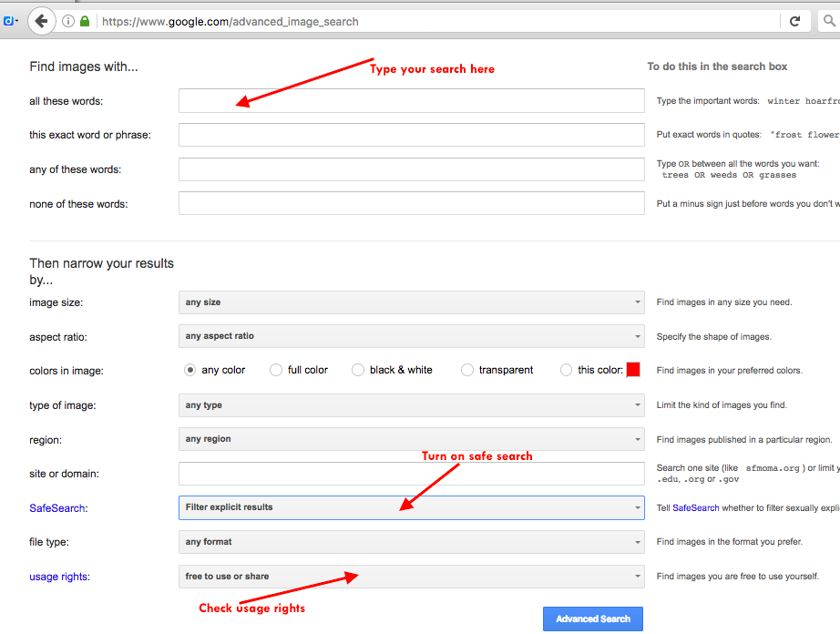
Task: Click 'To do this in the search box' heading
Action: [717, 66]
